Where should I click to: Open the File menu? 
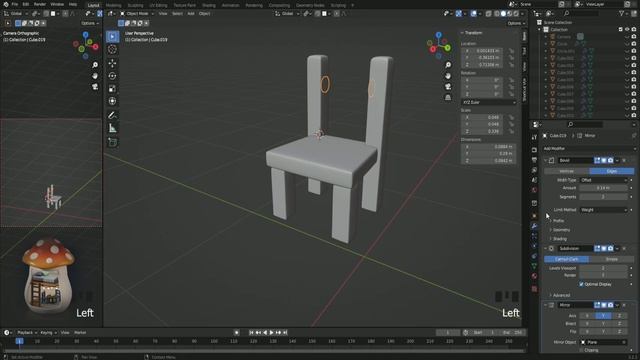pyautogui.click(x=15, y=4)
